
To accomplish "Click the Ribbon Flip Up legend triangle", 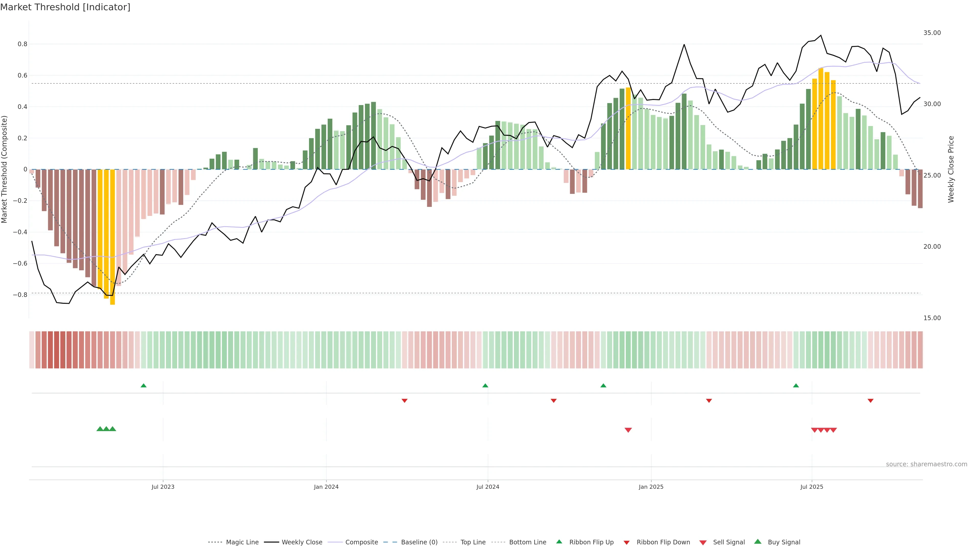I will (x=559, y=542).
